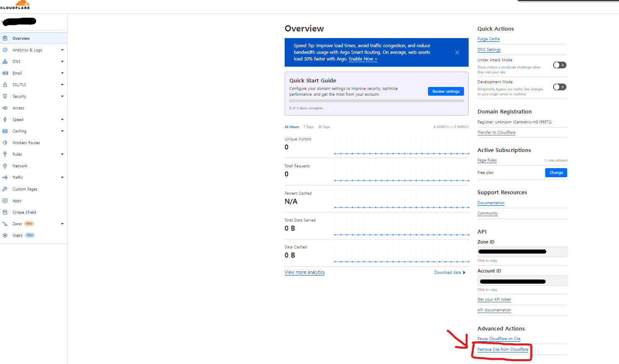Click the Account ID field to copy
Viewport: 619px width, 364px height.
[522, 281]
